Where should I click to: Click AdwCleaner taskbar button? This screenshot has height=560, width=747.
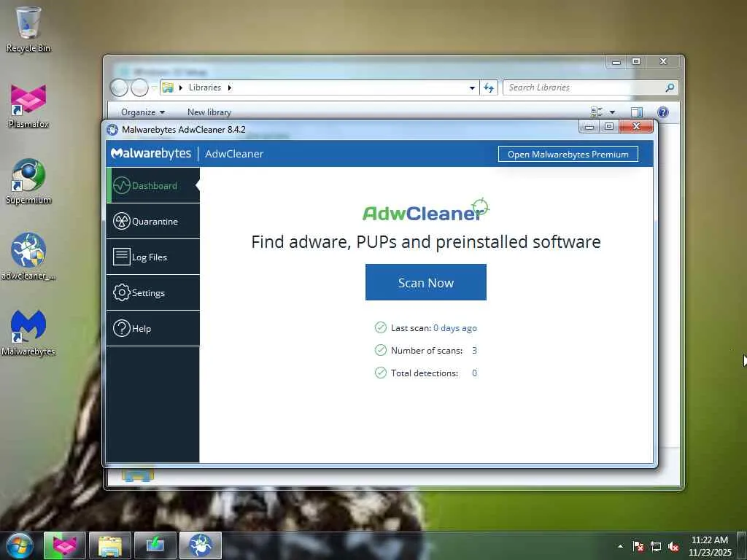click(201, 545)
